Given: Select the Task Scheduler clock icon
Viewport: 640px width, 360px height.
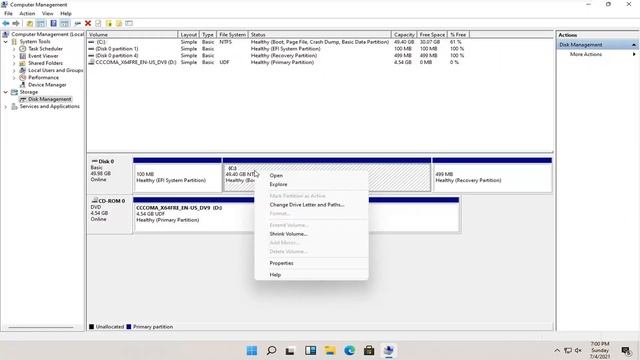Looking at the screenshot, I should [23, 49].
